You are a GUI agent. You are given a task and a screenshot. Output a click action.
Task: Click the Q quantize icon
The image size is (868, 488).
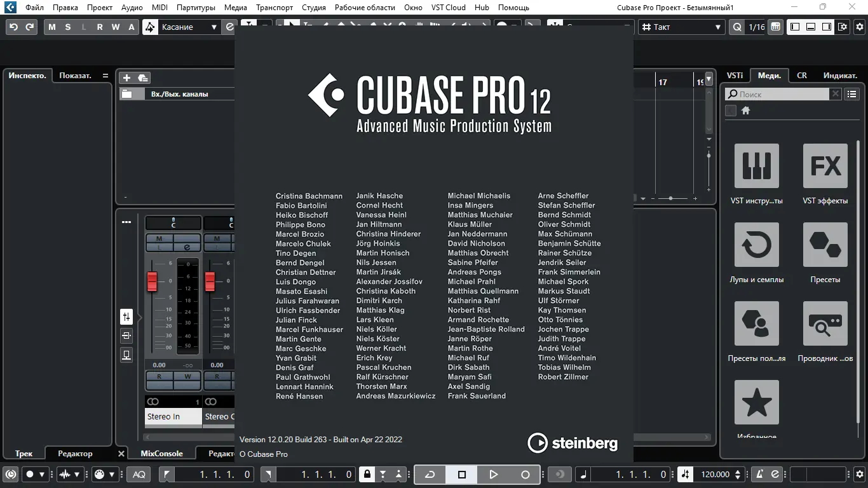tap(737, 27)
